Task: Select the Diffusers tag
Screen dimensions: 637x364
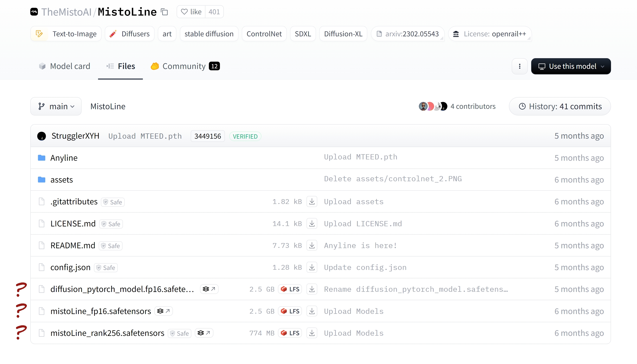Action: click(x=130, y=34)
